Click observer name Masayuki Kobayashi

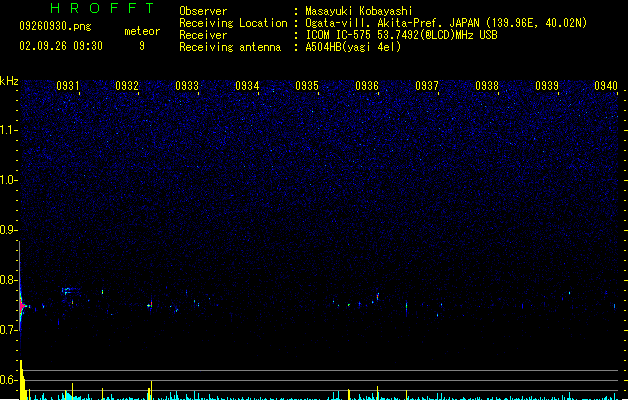point(359,11)
